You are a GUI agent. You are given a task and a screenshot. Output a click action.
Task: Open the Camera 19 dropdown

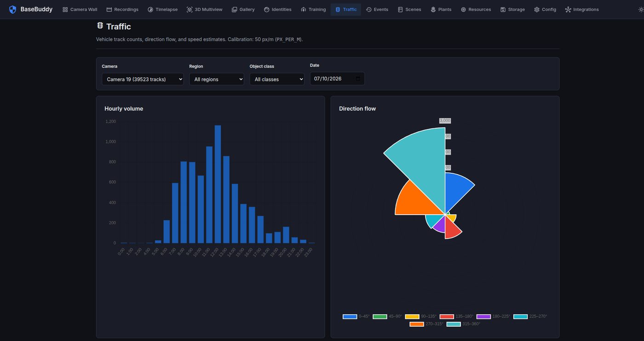point(143,79)
